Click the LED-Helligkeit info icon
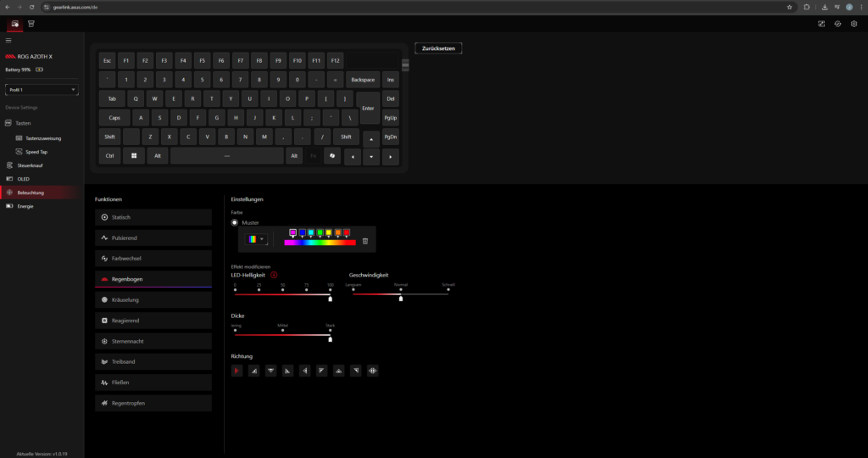Image resolution: width=868 pixels, height=458 pixels. pyautogui.click(x=274, y=275)
